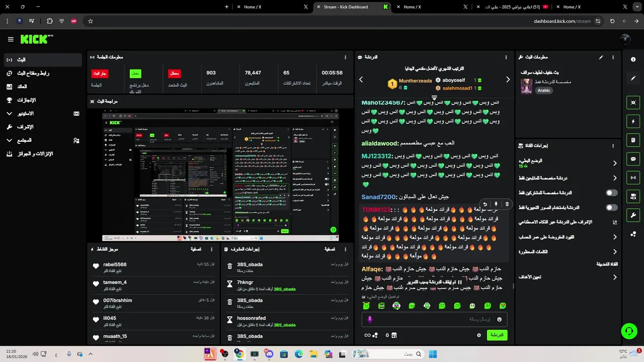Reply to the highlighted TONM123 message
Screen dimensions: 644x362
[485, 204]
